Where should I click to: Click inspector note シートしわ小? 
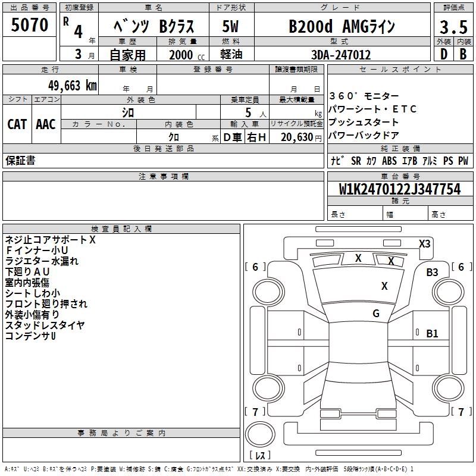[x=33, y=293]
